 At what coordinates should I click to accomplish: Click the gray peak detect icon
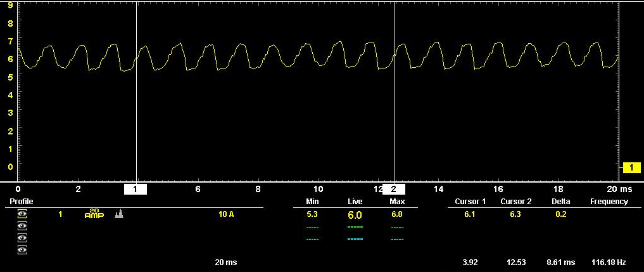[x=118, y=214]
